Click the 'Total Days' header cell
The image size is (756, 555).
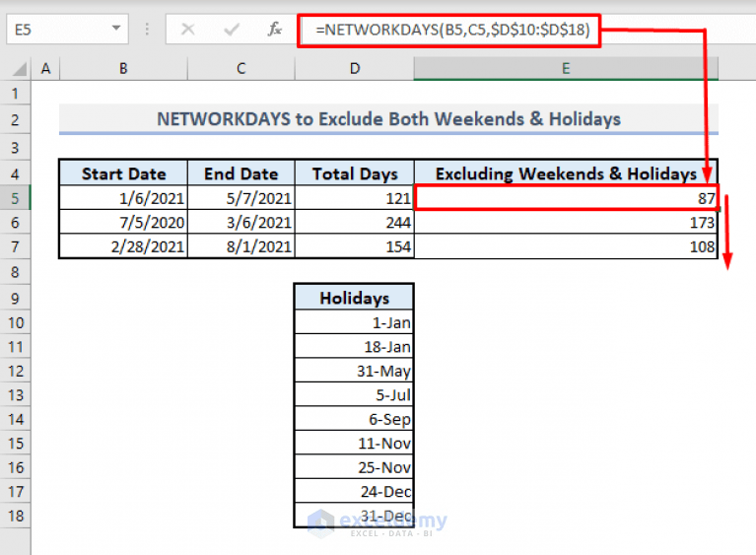tap(355, 173)
